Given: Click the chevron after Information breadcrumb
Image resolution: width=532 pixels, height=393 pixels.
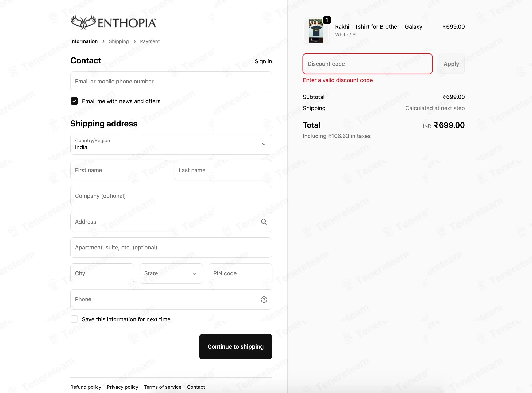Looking at the screenshot, I should point(103,41).
